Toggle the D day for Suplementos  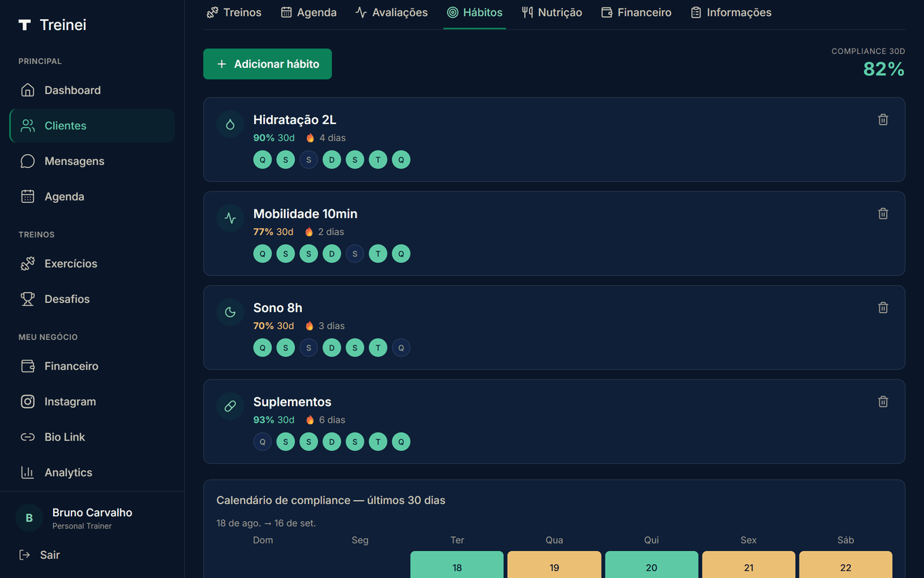click(x=332, y=442)
